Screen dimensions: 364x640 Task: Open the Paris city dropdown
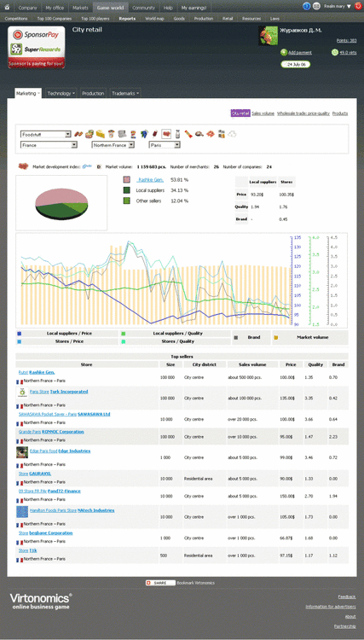(x=165, y=145)
